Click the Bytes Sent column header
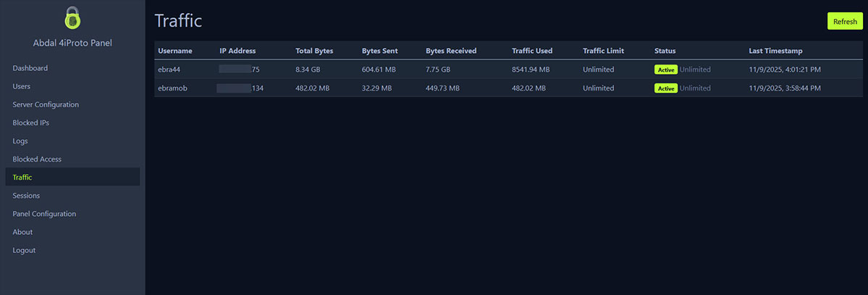This screenshot has width=868, height=295. 380,51
